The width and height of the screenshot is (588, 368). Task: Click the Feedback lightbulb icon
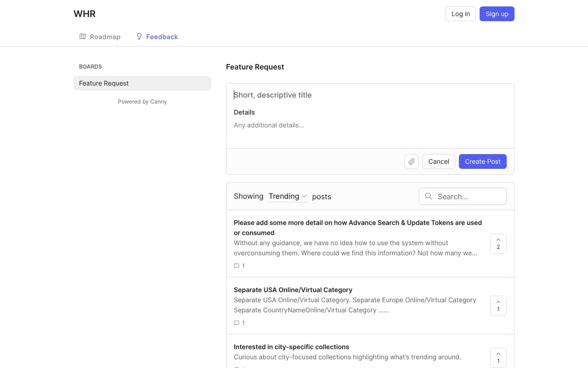tap(139, 37)
